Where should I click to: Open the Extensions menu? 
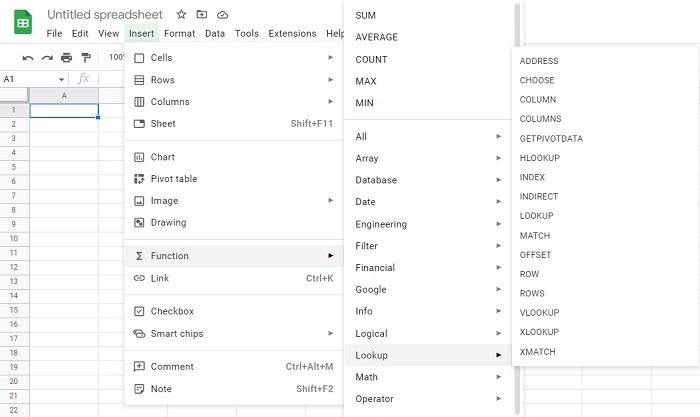[292, 33]
